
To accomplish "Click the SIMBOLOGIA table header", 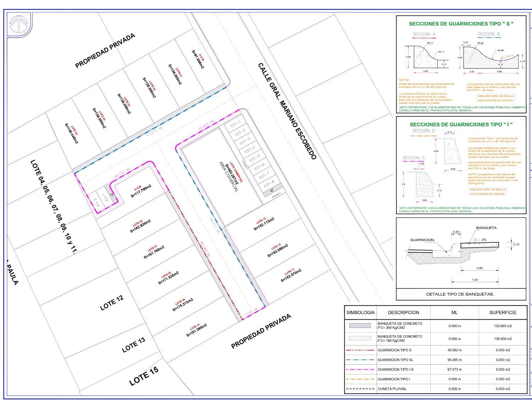I will tap(360, 313).
